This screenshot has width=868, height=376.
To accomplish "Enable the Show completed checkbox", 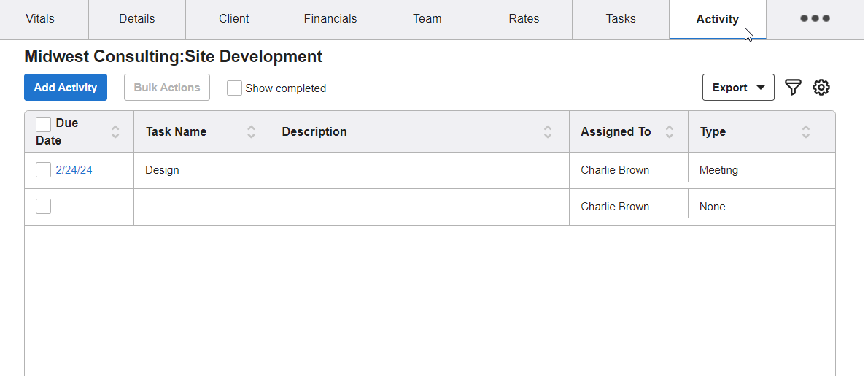I will (234, 88).
